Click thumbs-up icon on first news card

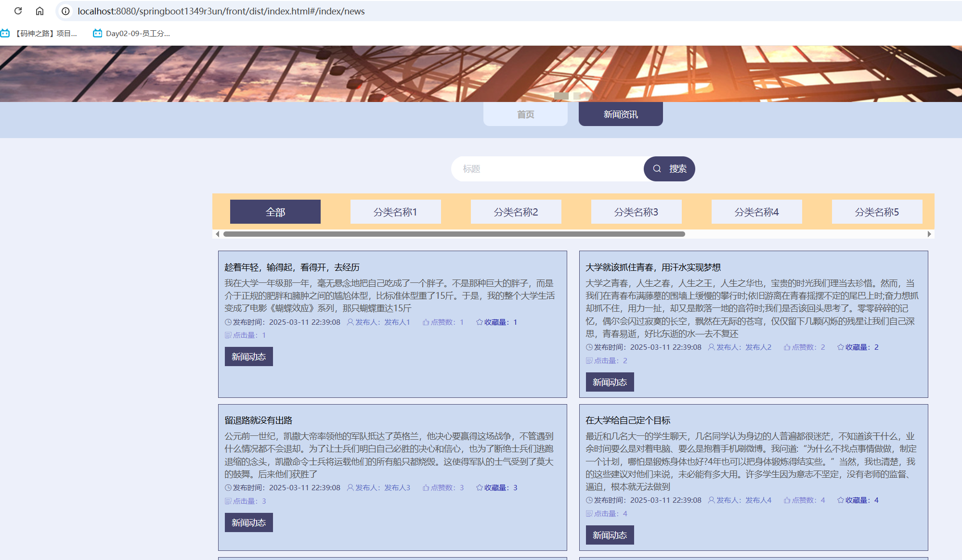(x=426, y=322)
